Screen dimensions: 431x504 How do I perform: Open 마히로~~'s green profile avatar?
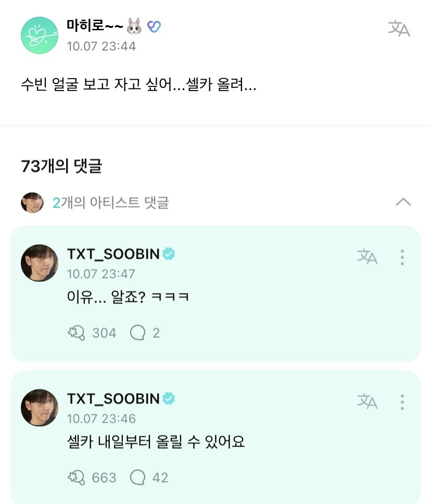click(x=39, y=35)
